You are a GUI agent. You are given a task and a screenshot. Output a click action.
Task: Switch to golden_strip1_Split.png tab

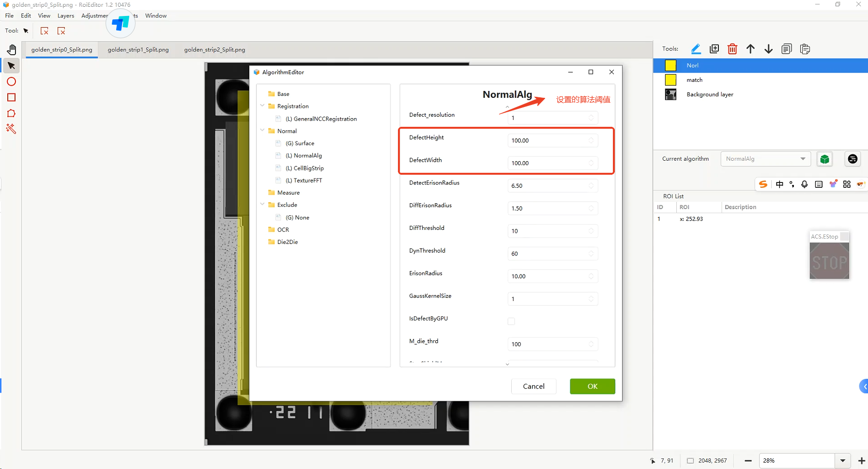[138, 50]
